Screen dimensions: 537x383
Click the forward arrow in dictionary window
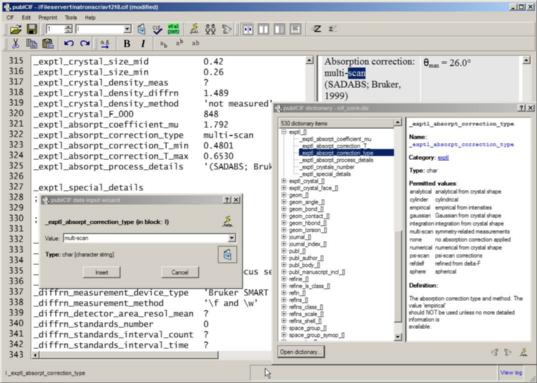(x=508, y=352)
